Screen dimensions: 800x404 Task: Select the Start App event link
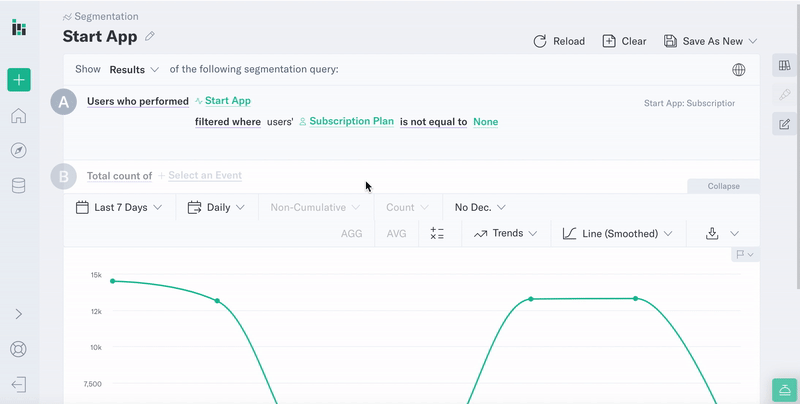click(x=228, y=101)
